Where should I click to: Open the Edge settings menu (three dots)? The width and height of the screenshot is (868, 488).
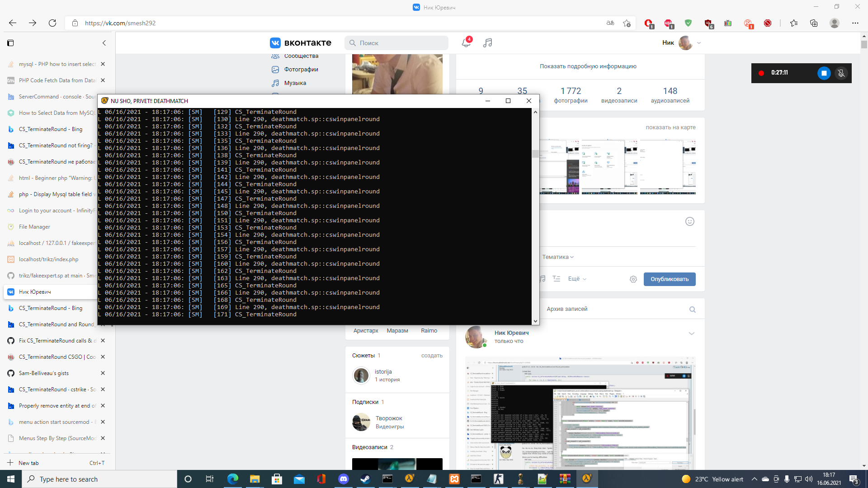[855, 23]
